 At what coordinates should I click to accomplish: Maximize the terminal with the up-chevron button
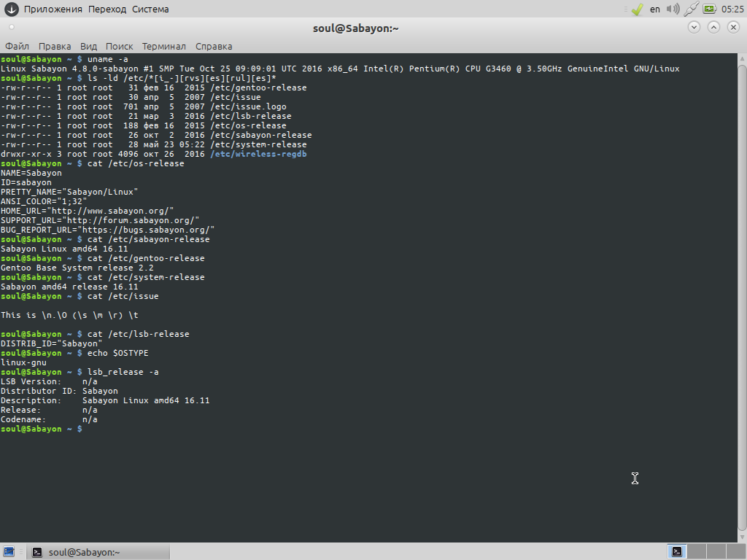713,27
